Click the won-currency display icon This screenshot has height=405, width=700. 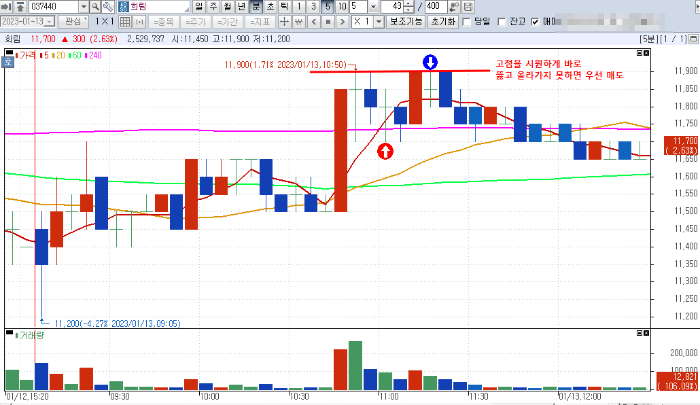pyautogui.click(x=299, y=21)
